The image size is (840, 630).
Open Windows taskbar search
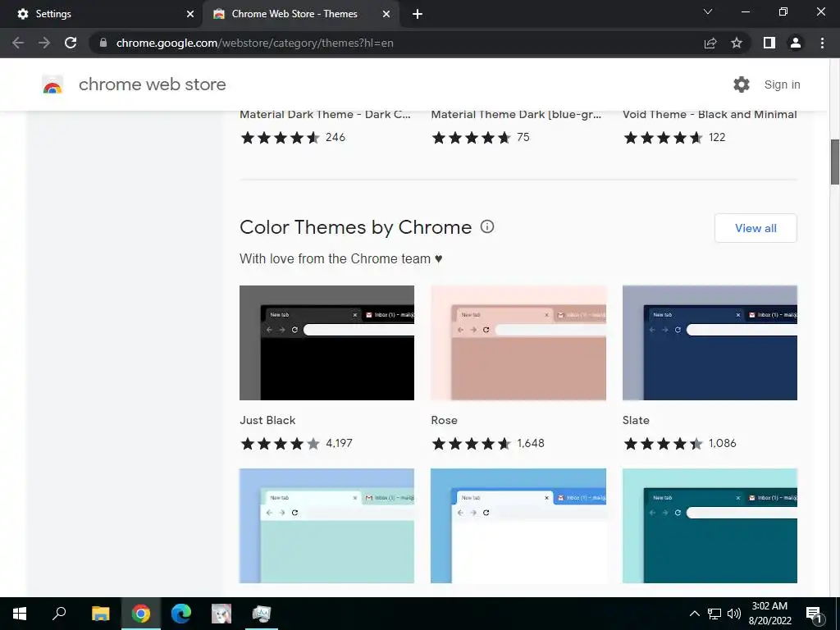59,614
